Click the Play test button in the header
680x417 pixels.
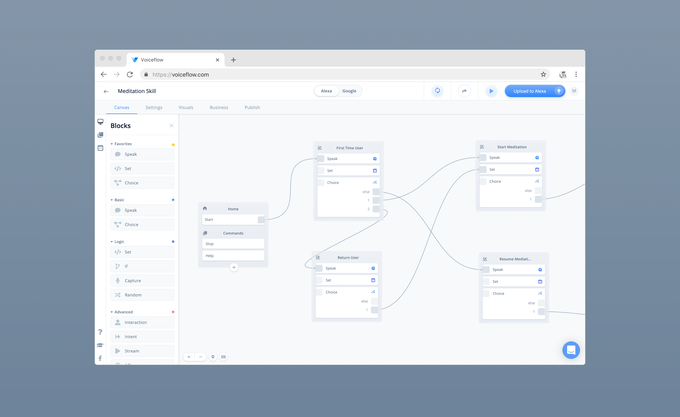(x=491, y=91)
